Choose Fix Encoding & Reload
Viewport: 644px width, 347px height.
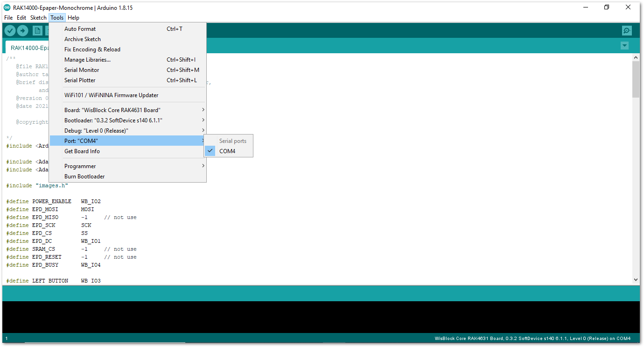click(127, 50)
